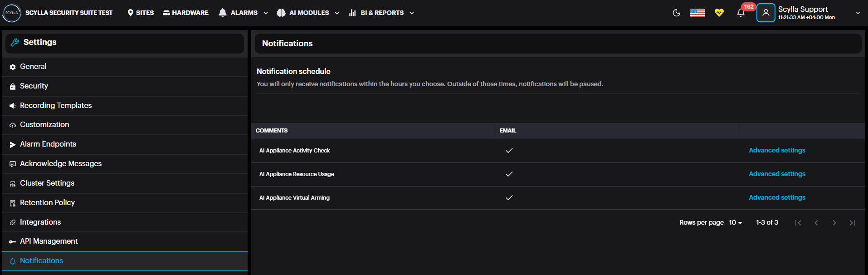Toggle email check for AI Appliance Virtual Arming
The image size is (868, 275).
(509, 198)
